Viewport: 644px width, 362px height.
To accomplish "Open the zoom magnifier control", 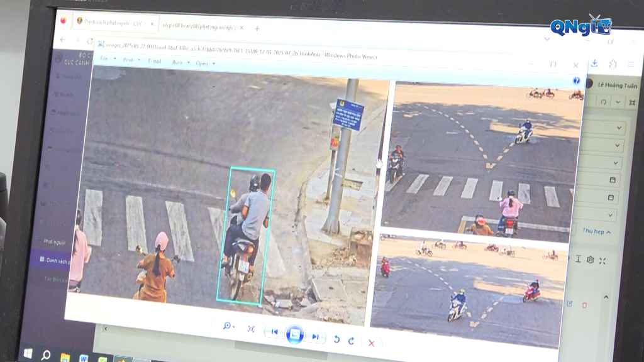I will [x=228, y=326].
